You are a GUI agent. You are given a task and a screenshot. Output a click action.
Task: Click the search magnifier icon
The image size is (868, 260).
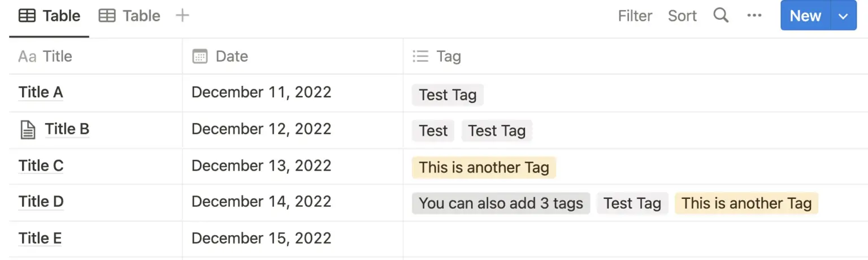click(x=721, y=15)
